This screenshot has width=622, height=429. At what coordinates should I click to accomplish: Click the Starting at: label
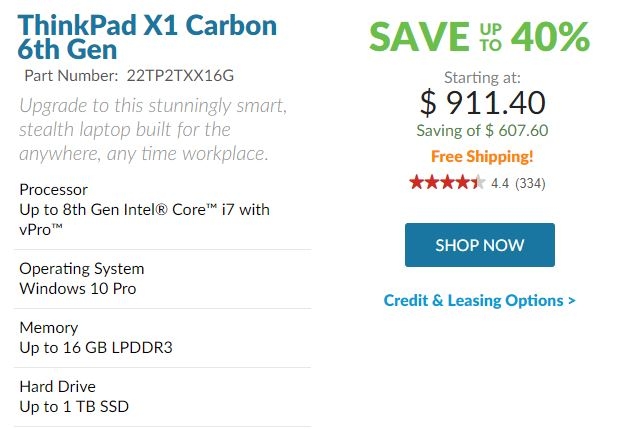[x=482, y=78]
